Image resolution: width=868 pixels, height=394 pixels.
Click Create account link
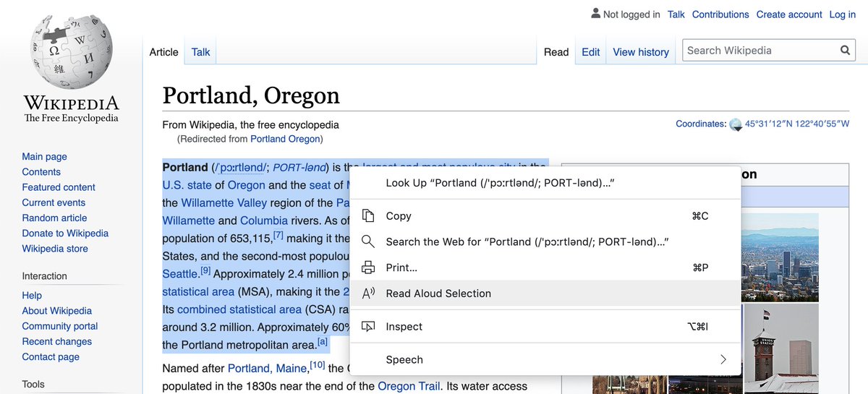tap(789, 14)
